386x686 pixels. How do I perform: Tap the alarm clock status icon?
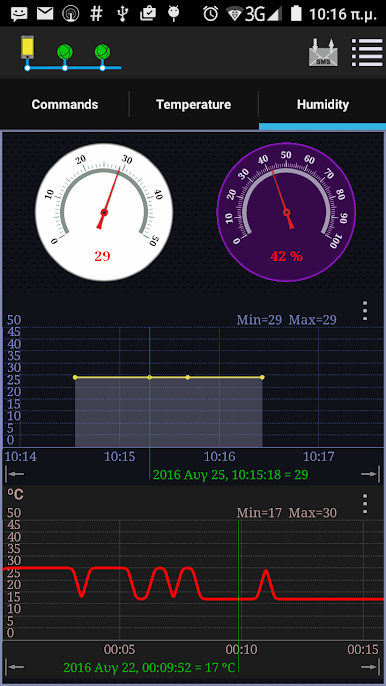coord(211,14)
